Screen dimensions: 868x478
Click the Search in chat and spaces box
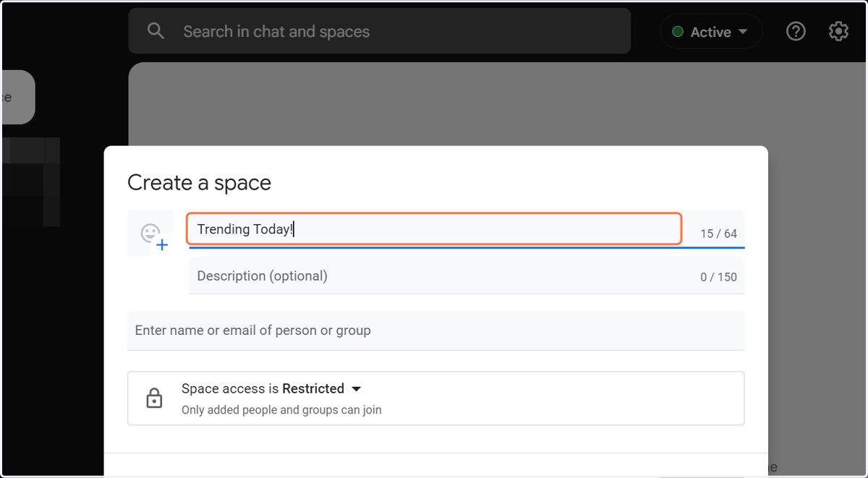pyautogui.click(x=380, y=31)
